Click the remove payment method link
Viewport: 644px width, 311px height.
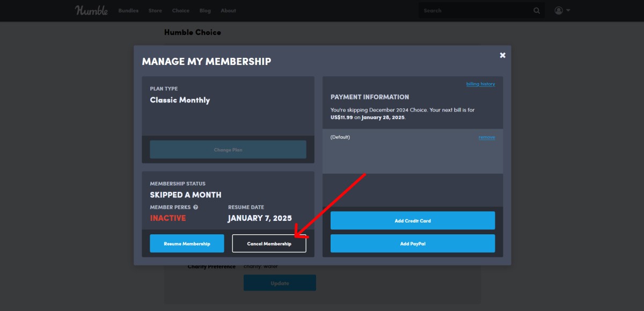point(487,137)
